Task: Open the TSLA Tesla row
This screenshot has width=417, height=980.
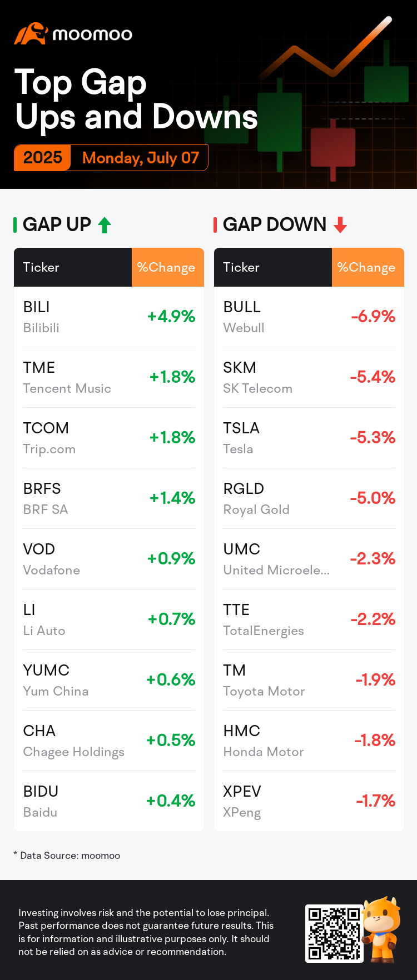Action: [x=309, y=438]
